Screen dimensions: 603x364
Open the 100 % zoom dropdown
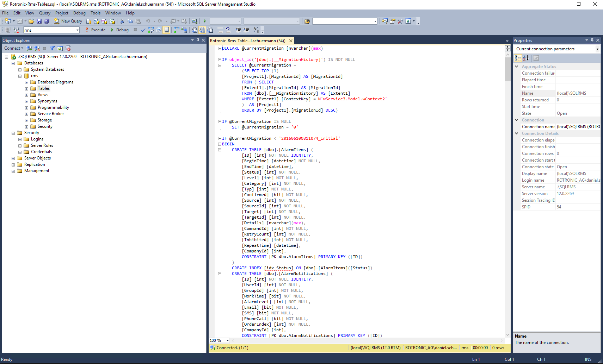(x=228, y=340)
